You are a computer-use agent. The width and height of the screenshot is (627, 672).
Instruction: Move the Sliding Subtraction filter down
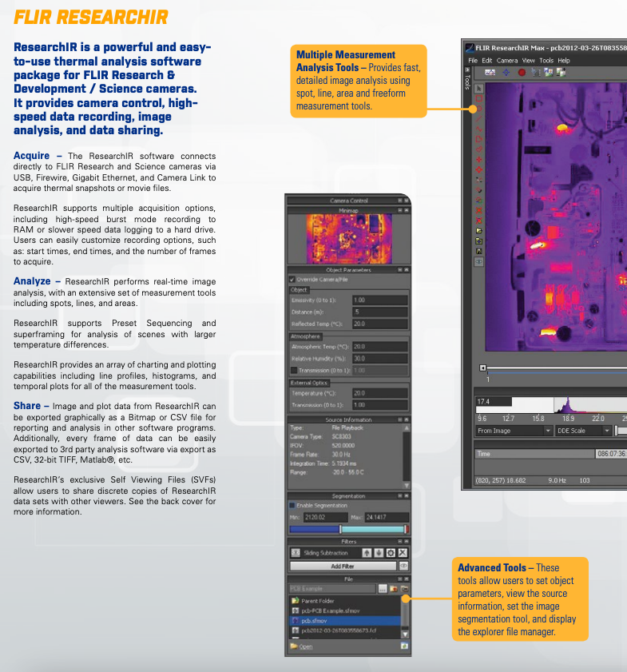click(379, 553)
